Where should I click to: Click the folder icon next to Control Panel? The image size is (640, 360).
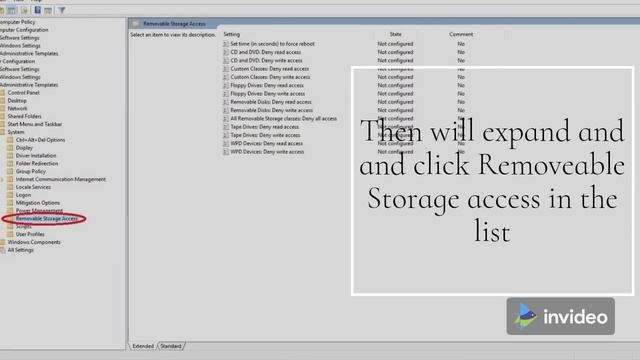(x=2, y=93)
